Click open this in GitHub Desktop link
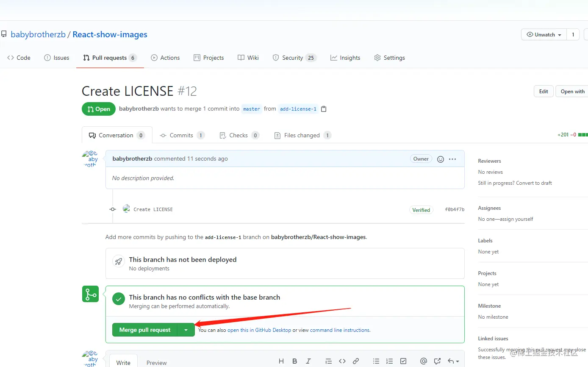 (259, 330)
